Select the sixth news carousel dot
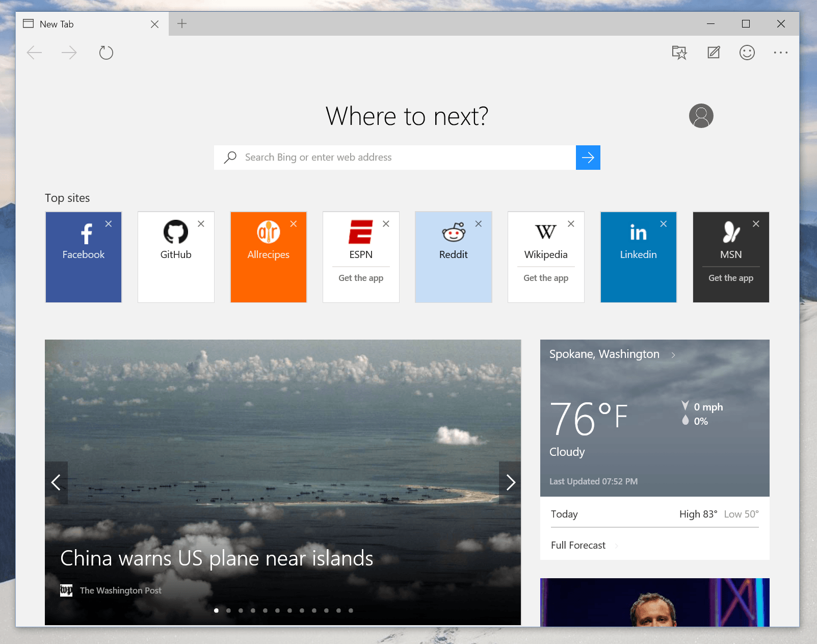This screenshot has width=817, height=644. (278, 610)
